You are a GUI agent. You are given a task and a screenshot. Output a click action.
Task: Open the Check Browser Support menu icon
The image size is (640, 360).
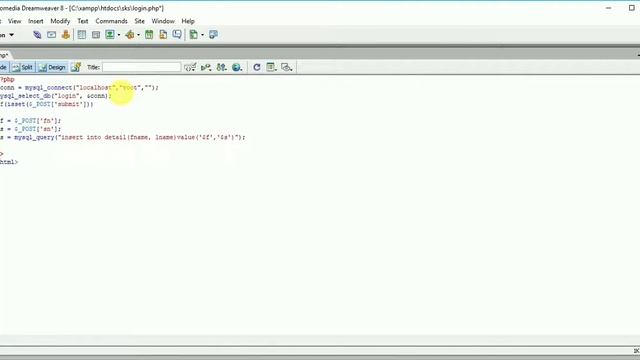point(190,67)
